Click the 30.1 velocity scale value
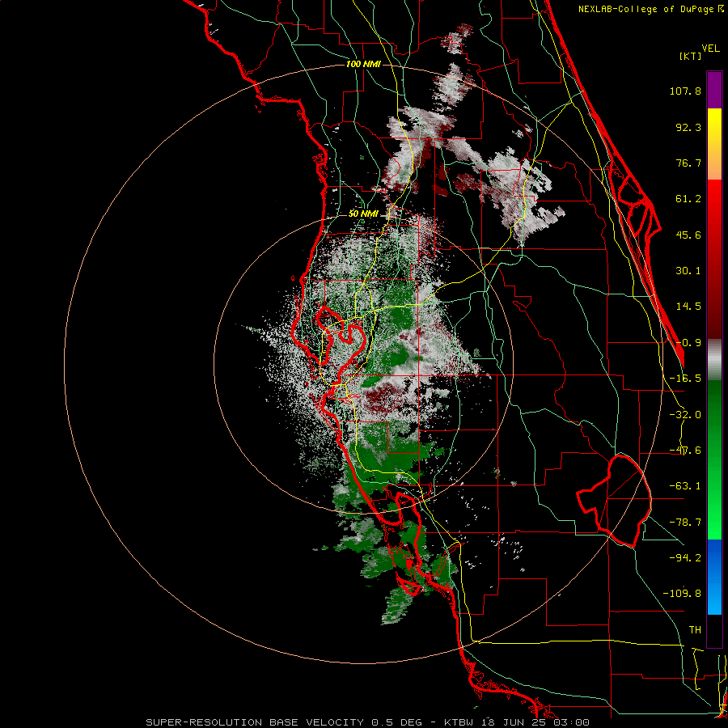 pos(688,271)
